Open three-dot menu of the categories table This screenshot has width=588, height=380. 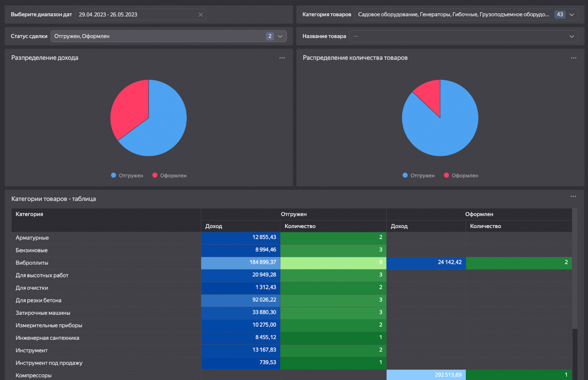coord(573,196)
